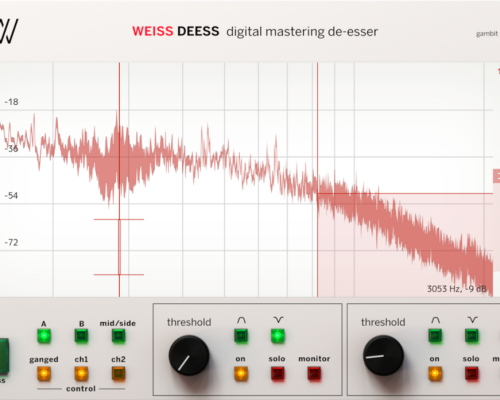The width and height of the screenshot is (500, 400).
Task: Enable monitor on first band
Action: click(x=314, y=373)
